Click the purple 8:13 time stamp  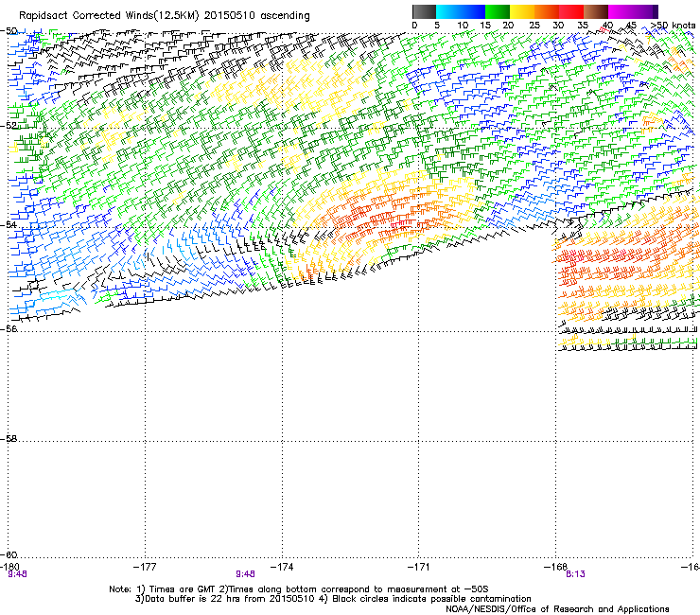575,574
